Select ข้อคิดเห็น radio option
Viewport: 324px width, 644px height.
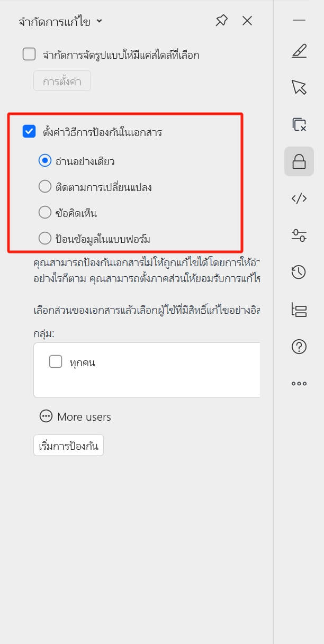coord(45,213)
